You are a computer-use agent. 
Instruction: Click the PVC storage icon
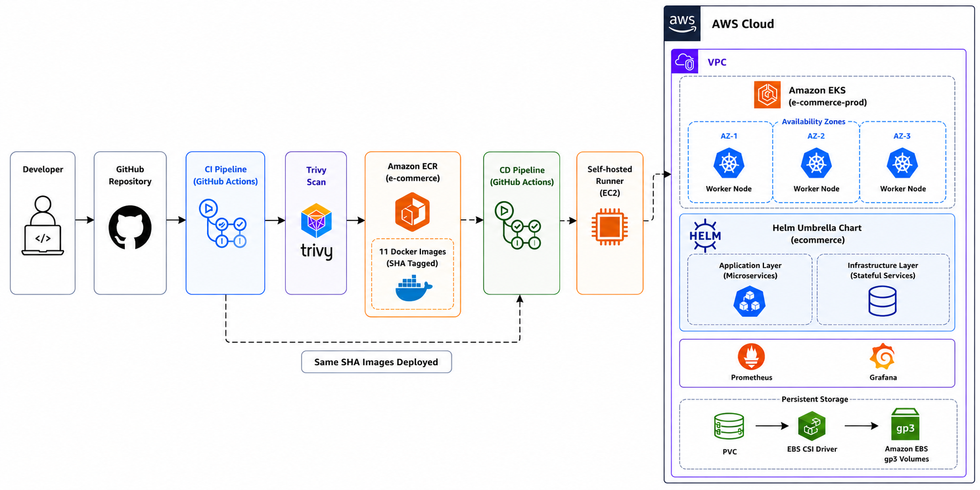[x=729, y=426]
